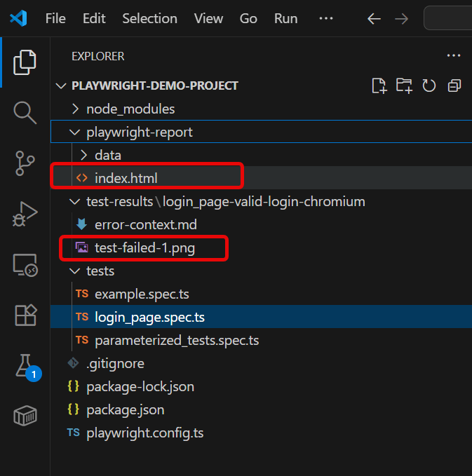Open the Search view in activity bar
The image size is (472, 476).
(25, 111)
